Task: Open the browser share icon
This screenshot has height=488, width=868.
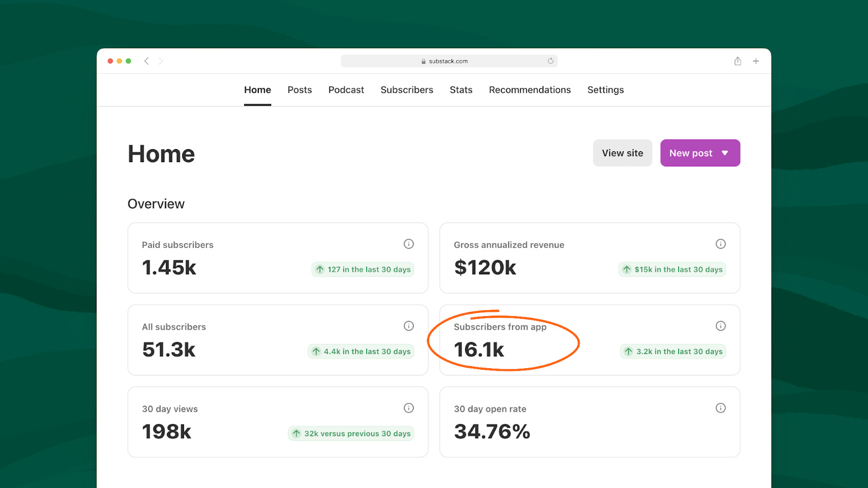Action: click(738, 61)
